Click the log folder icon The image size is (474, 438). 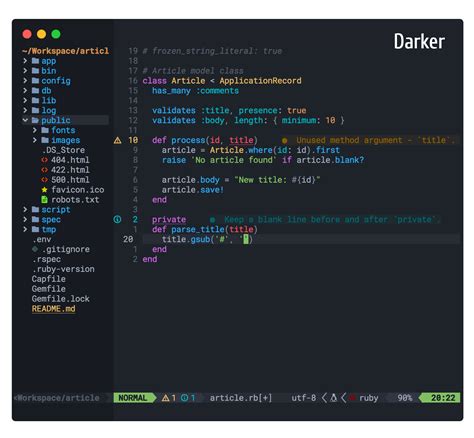tap(35, 110)
